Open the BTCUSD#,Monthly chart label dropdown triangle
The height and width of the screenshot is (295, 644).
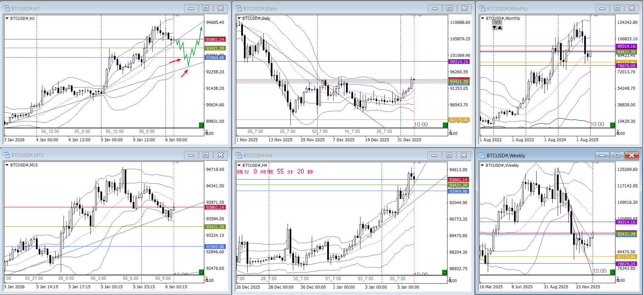[482, 19]
